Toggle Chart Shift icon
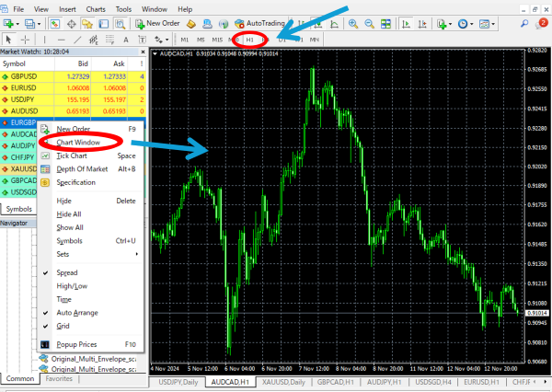This screenshot has width=552, height=392. point(422,24)
